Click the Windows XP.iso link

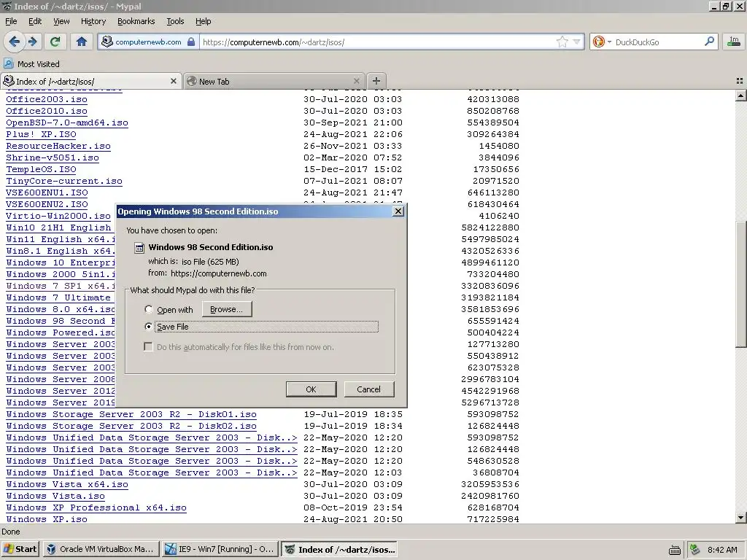[x=47, y=519]
